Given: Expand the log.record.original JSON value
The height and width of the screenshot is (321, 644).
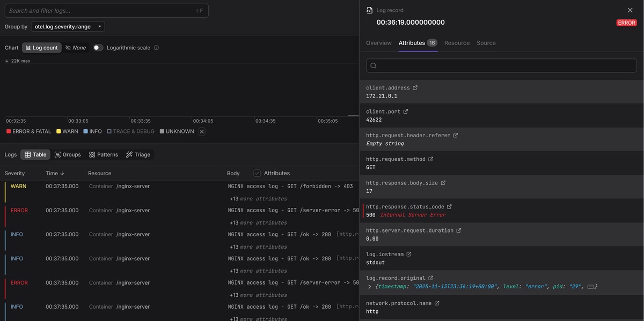Looking at the screenshot, I should click(x=369, y=287).
